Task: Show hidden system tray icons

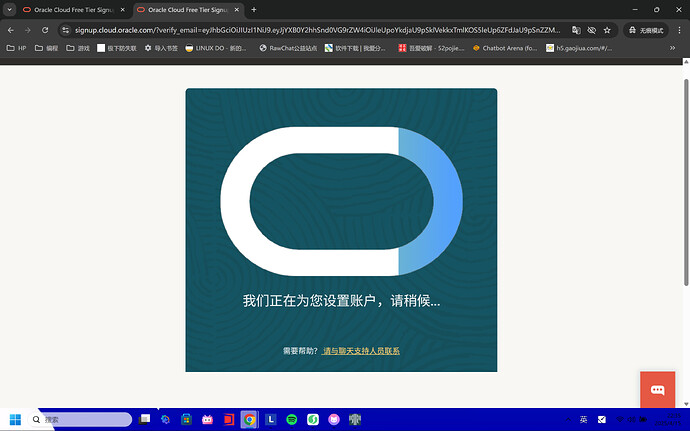Action: pos(568,420)
